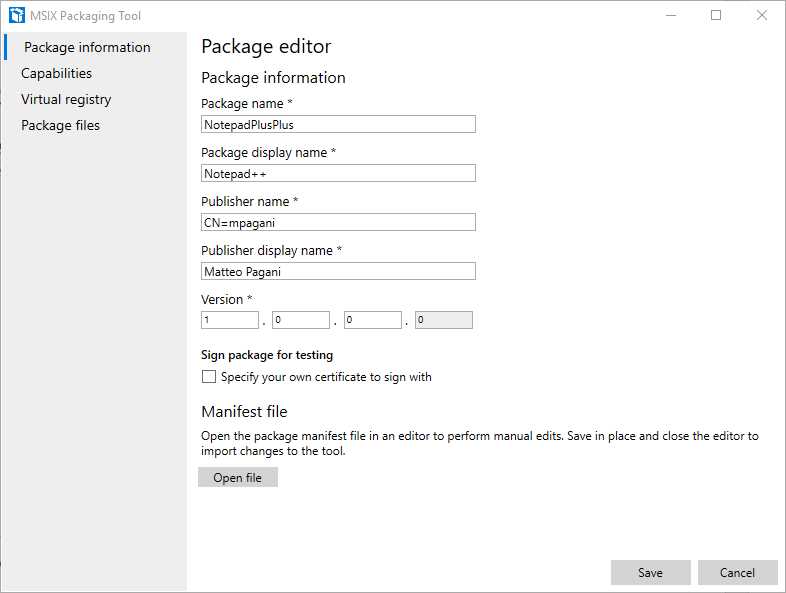Click the Manifest file heading
Image resolution: width=786 pixels, height=593 pixels.
tap(244, 412)
